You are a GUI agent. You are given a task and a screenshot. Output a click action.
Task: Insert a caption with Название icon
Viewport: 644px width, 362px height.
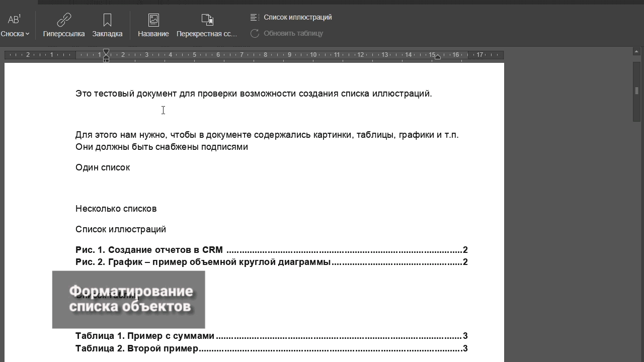tap(153, 20)
